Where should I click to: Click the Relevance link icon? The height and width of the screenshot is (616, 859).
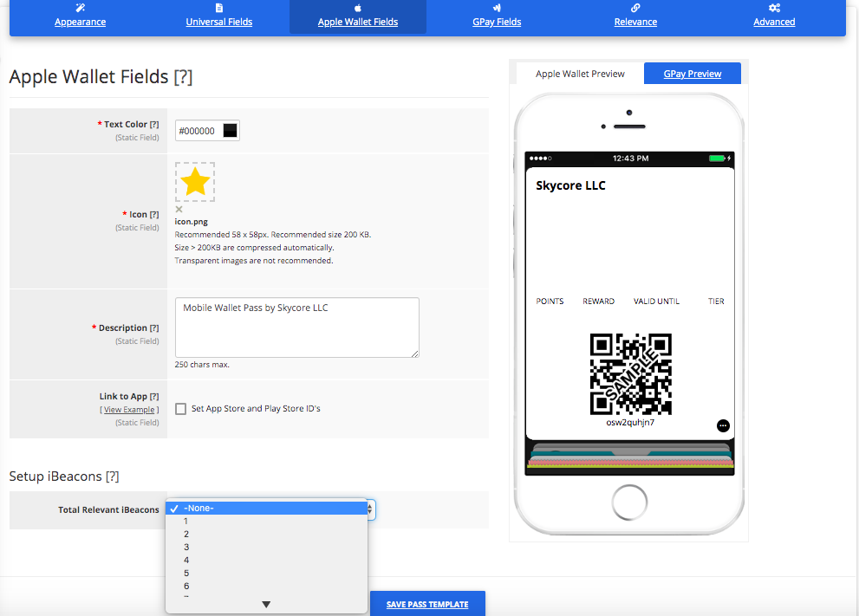click(635, 8)
